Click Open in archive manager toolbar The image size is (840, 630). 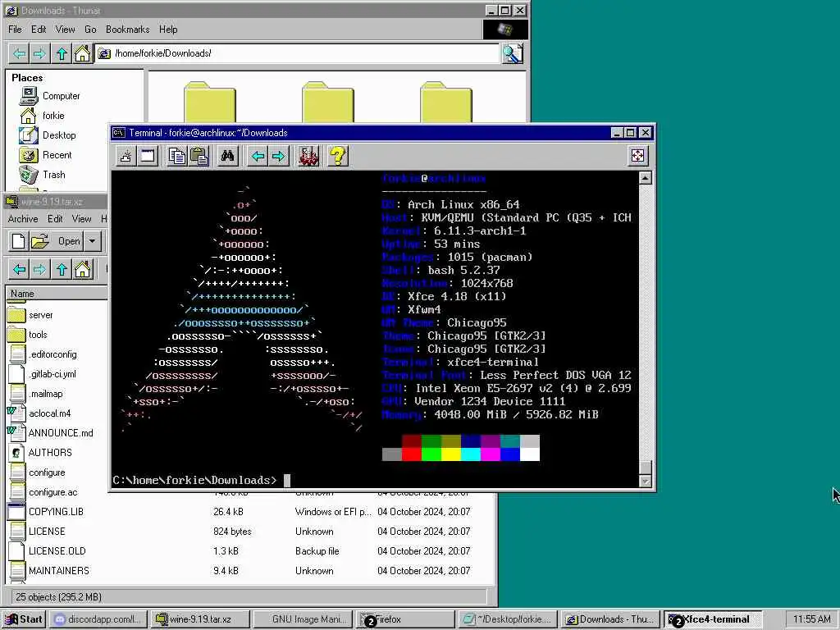point(56,241)
